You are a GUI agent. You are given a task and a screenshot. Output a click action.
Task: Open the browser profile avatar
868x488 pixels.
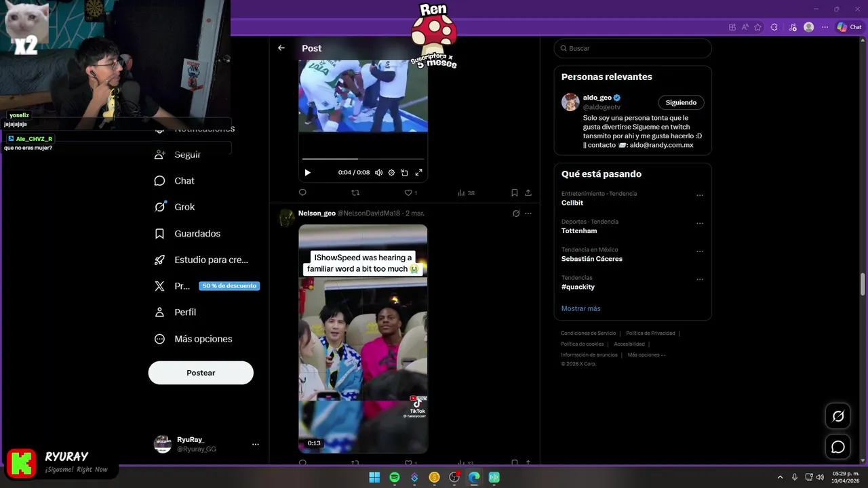[808, 27]
